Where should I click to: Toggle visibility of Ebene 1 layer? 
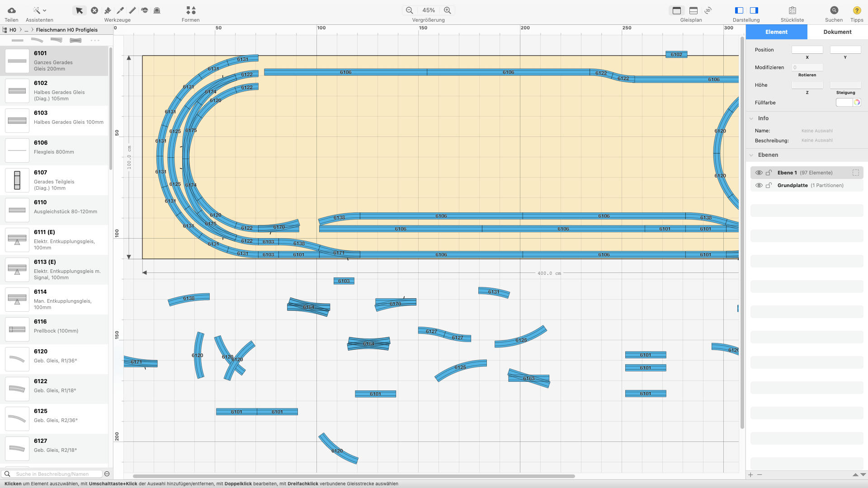click(x=759, y=173)
